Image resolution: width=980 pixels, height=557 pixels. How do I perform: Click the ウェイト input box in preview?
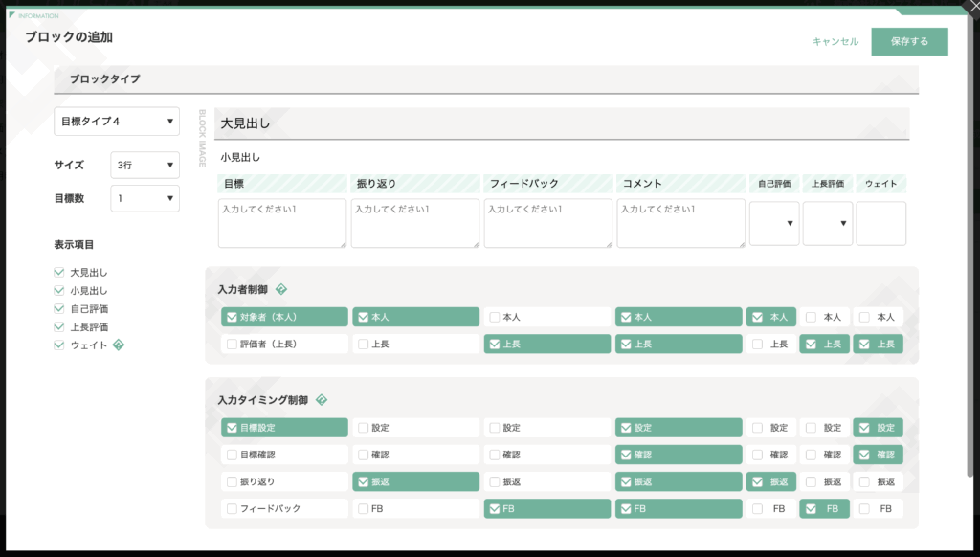[x=880, y=223]
